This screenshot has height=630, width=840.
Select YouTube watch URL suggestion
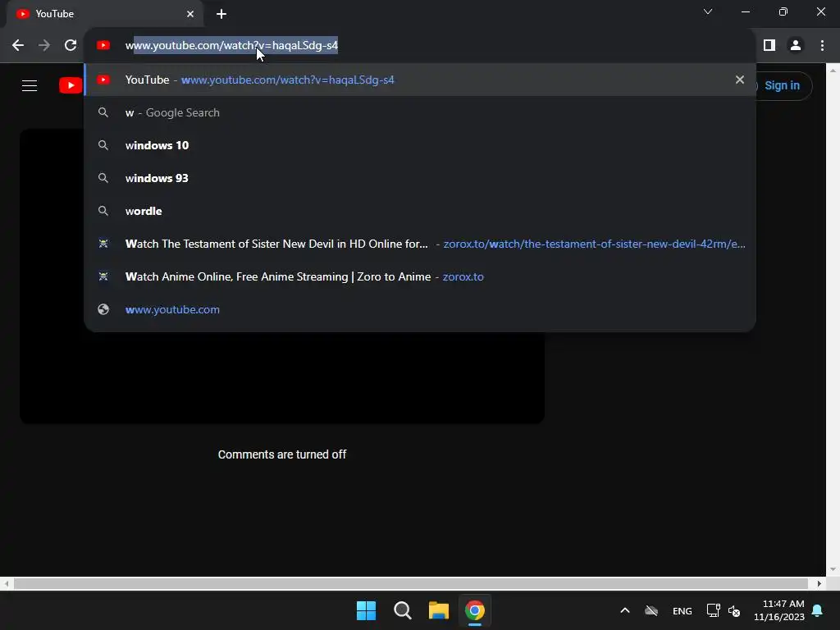pos(420,80)
